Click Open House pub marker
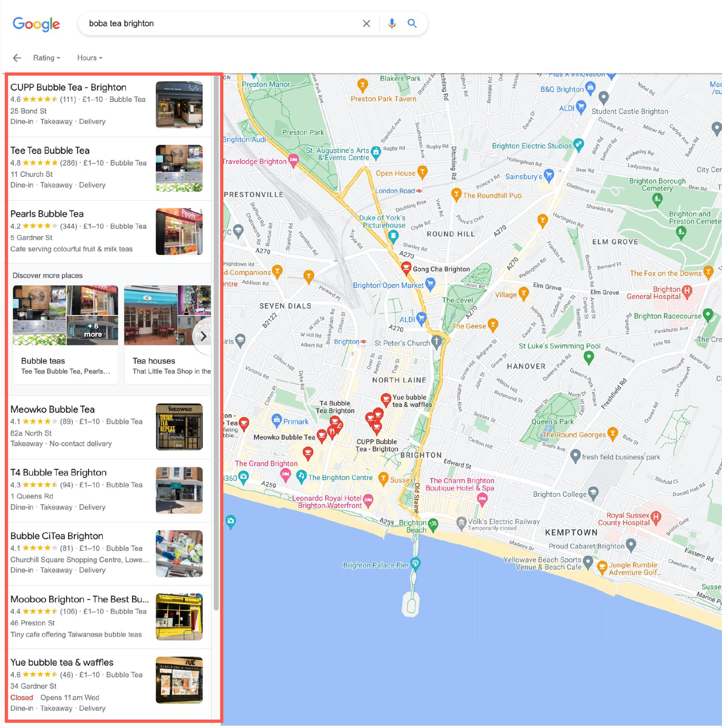Screen dimensions: 722x728 coord(422,172)
